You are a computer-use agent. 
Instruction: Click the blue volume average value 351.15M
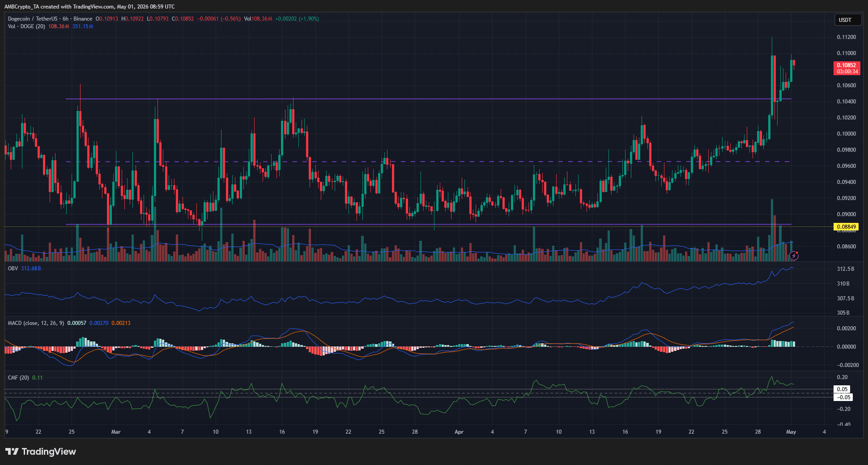[x=83, y=26]
